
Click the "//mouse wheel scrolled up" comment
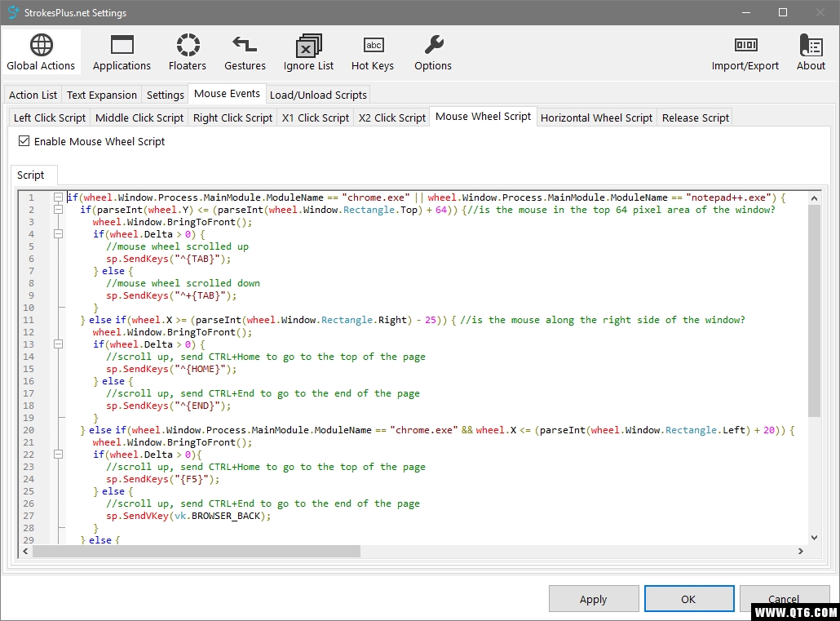coord(177,246)
